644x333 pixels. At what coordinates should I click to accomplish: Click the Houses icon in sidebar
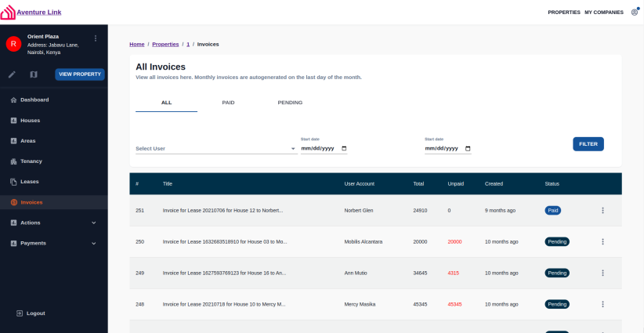tap(13, 121)
